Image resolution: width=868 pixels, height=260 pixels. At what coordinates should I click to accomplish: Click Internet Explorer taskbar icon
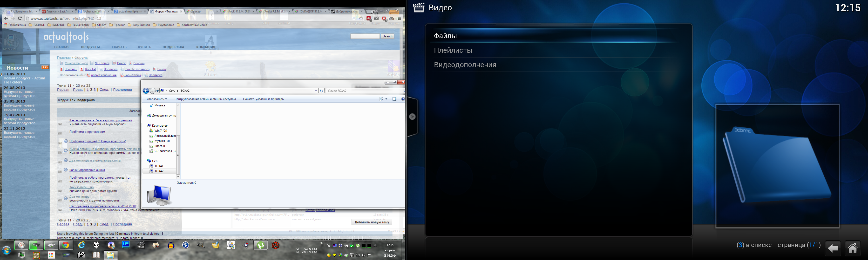point(81,245)
